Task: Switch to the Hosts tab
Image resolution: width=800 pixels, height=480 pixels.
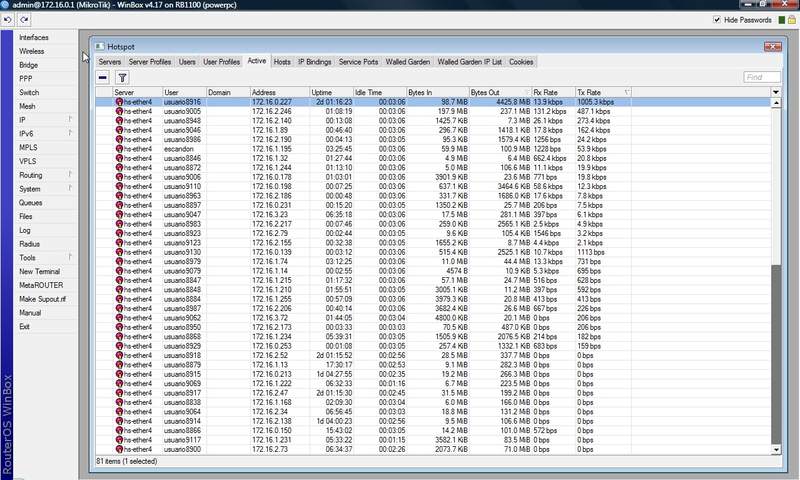Action: pos(282,62)
